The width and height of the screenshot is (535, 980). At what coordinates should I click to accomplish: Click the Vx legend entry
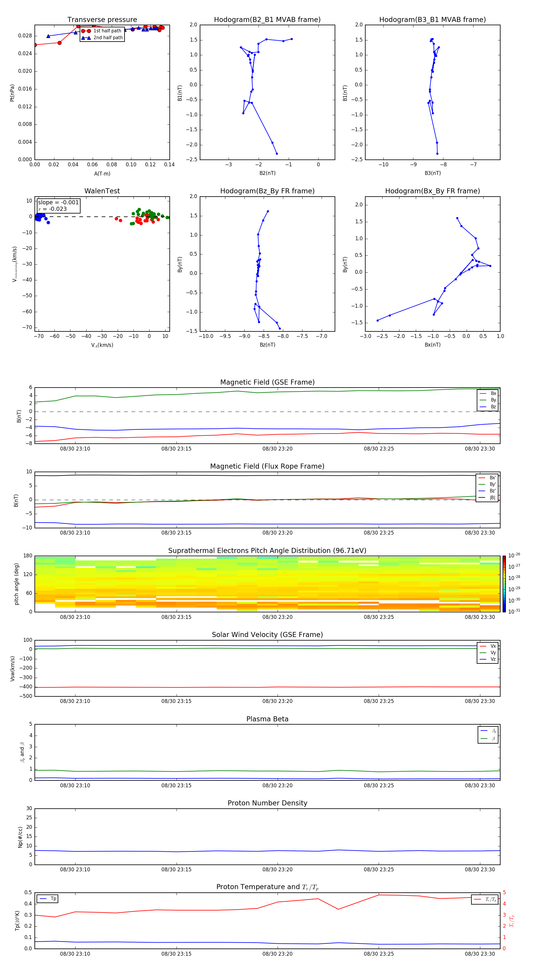(x=488, y=646)
